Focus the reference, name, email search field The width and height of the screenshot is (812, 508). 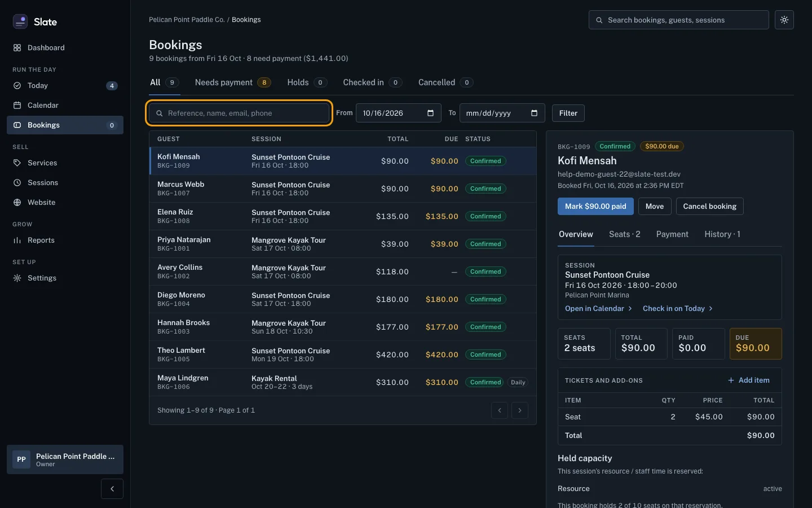(x=239, y=113)
